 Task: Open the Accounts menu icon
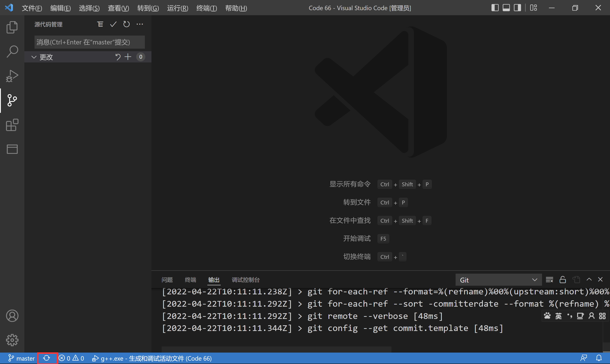point(12,316)
